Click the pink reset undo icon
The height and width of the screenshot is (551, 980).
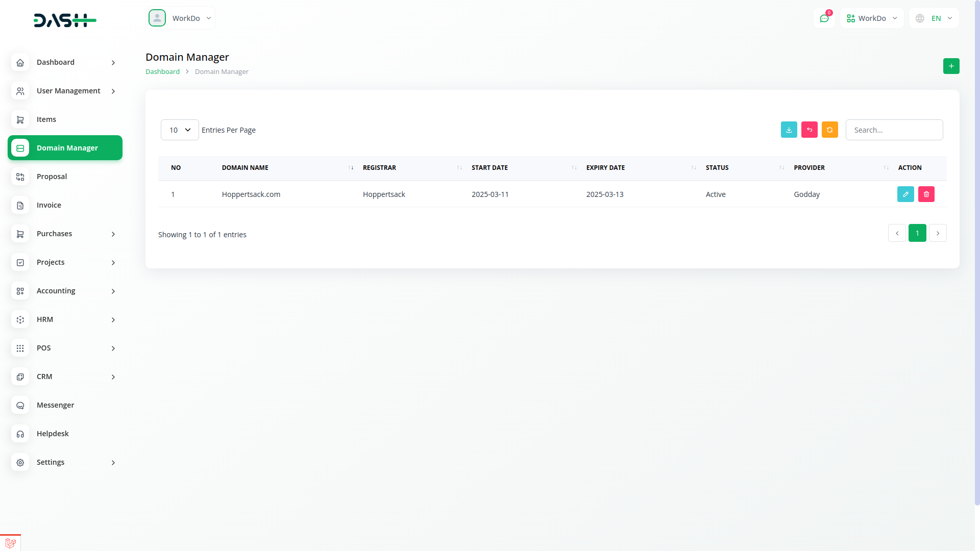point(809,130)
